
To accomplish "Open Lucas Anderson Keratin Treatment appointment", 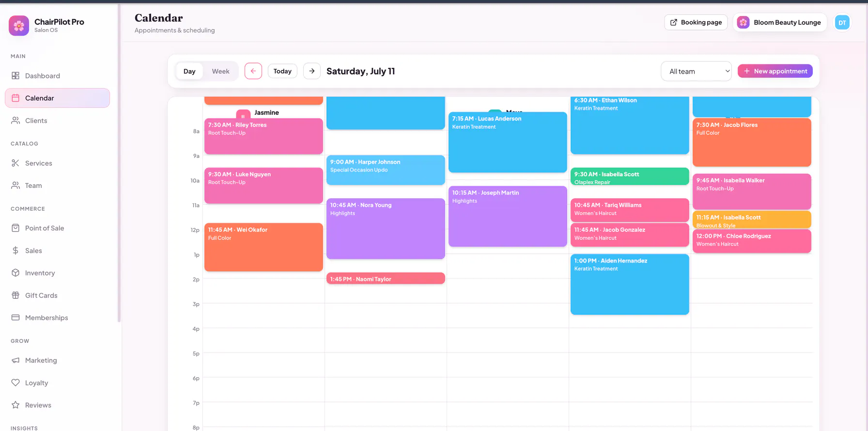I will (508, 142).
